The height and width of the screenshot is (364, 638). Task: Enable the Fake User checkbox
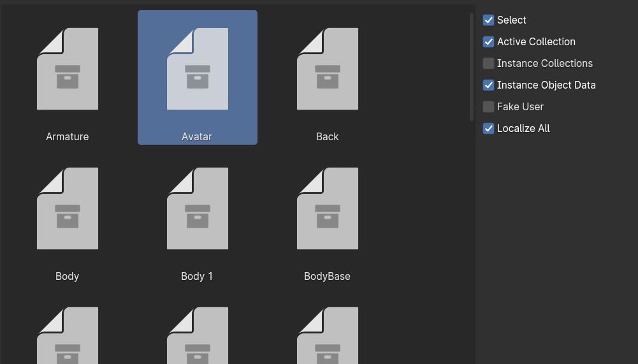488,106
